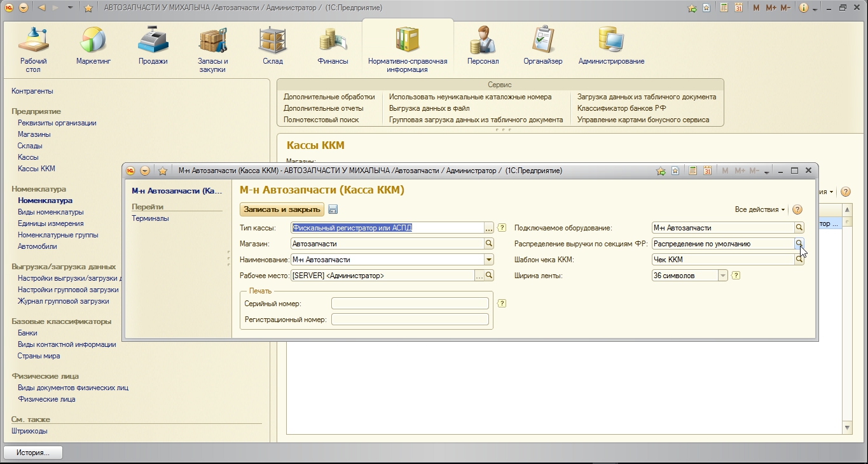
Task: Open the Классификатор банков РФ link
Action: (621, 108)
